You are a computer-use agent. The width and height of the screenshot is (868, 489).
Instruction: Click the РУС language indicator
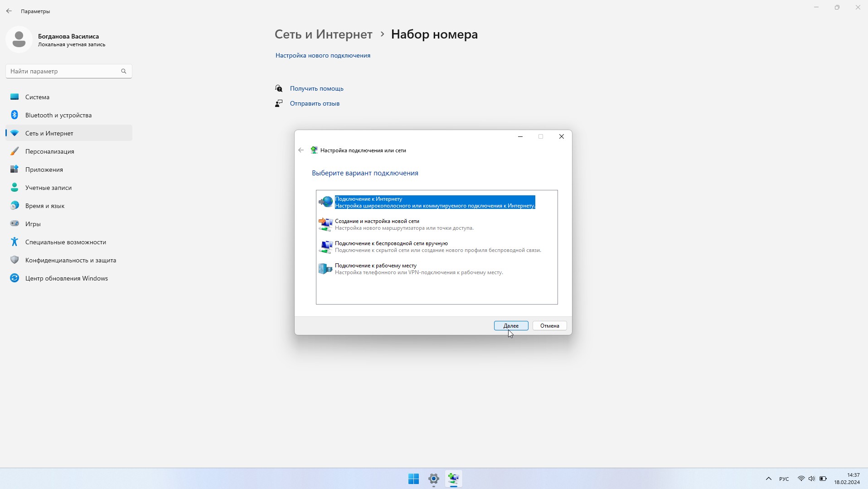pos(784,479)
